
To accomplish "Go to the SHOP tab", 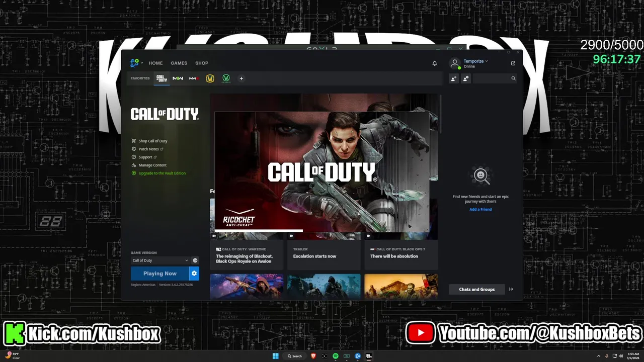I will [x=202, y=63].
